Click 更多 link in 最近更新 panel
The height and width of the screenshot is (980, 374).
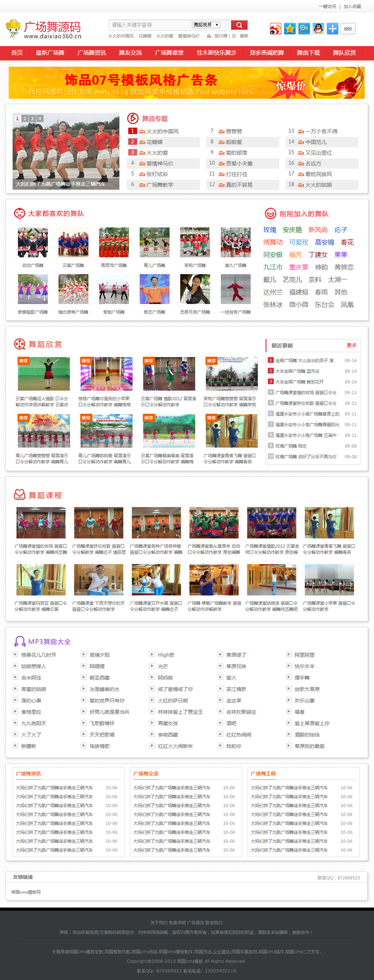pos(351,345)
